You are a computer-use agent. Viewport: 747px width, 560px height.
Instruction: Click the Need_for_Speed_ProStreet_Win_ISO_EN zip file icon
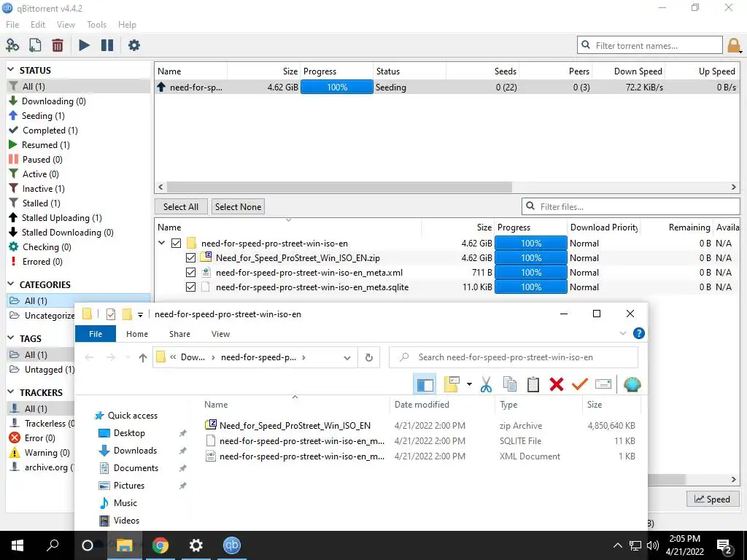click(x=211, y=425)
